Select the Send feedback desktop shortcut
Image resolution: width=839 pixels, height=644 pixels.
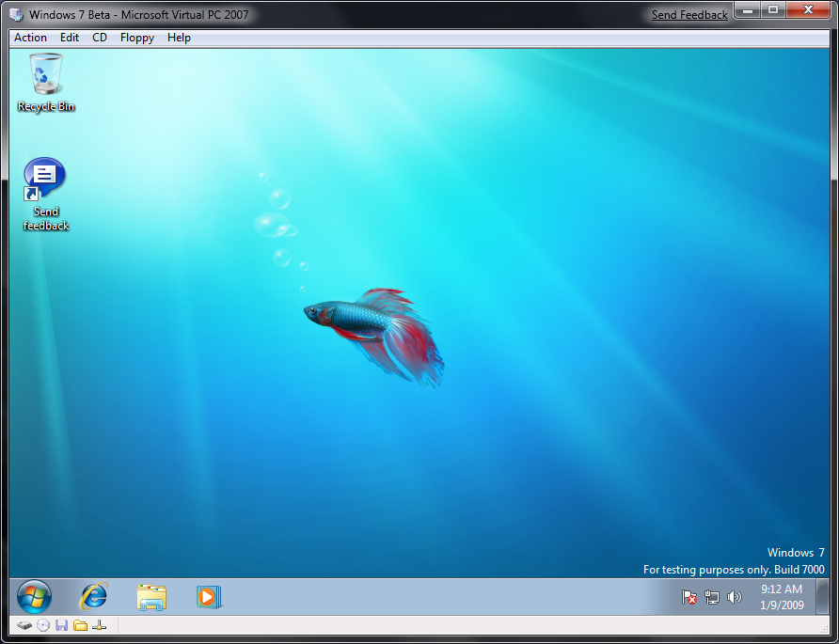coord(46,195)
